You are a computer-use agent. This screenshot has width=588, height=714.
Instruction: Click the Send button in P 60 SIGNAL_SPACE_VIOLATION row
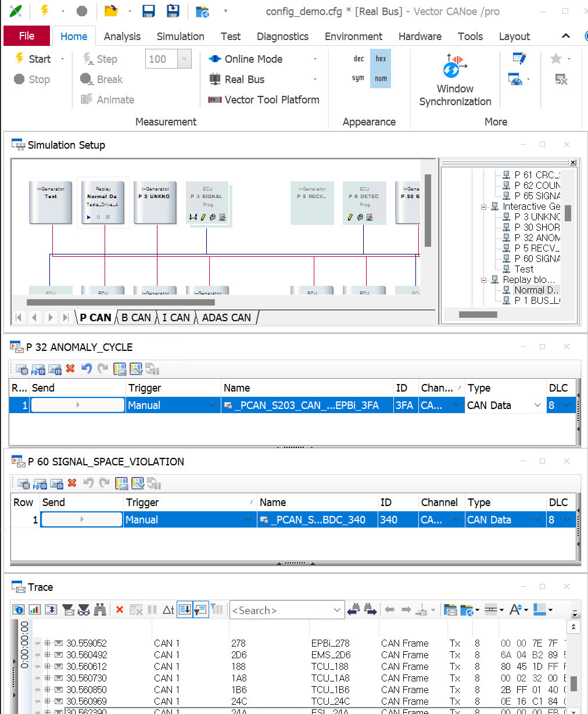81,519
